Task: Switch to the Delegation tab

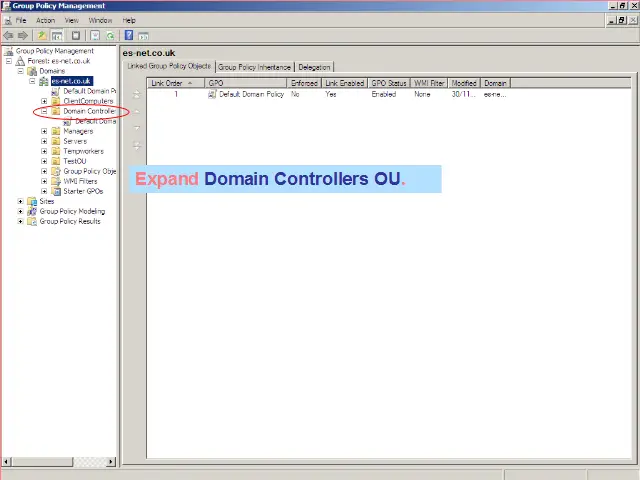Action: click(x=314, y=67)
